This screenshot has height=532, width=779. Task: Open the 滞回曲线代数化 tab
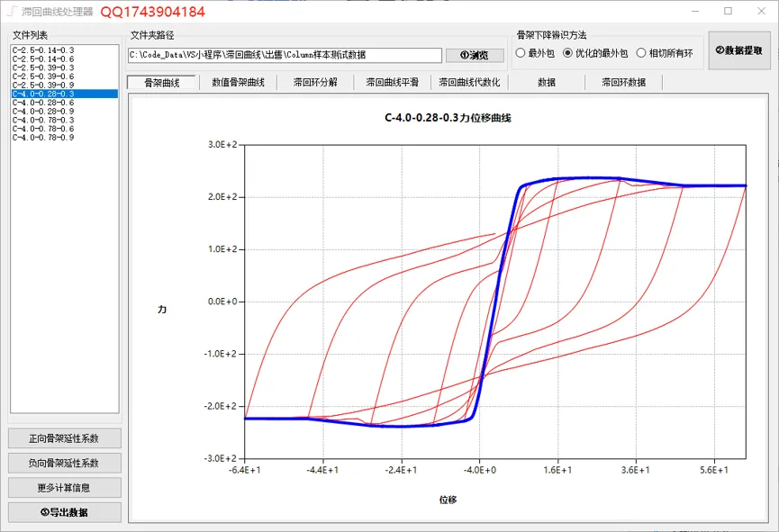(x=469, y=83)
